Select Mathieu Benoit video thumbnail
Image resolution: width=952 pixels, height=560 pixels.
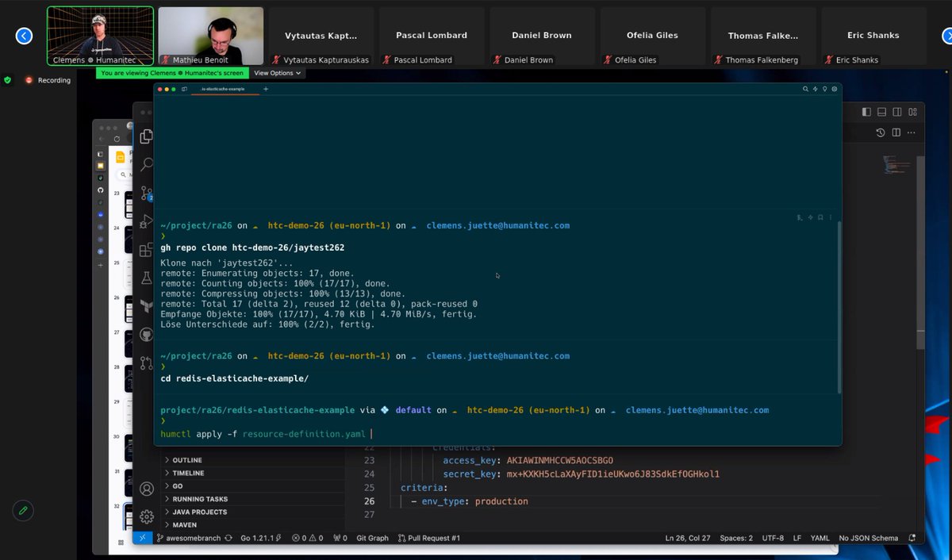coord(211,36)
